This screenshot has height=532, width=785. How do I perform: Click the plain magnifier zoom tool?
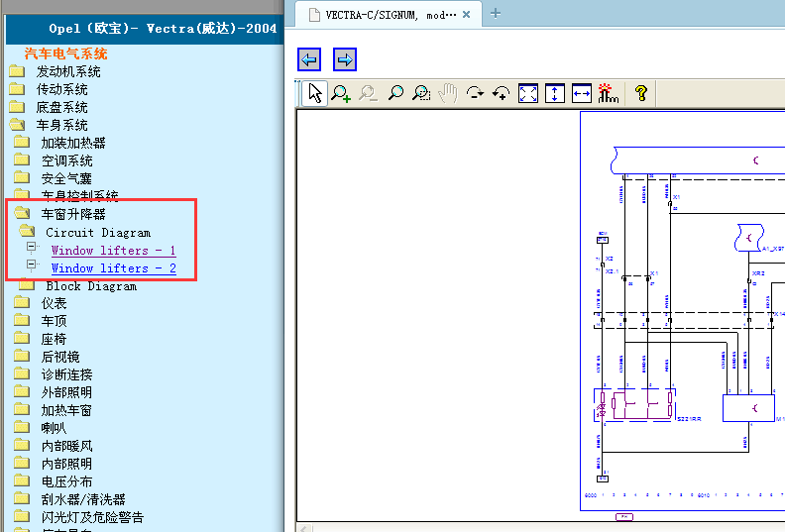(395, 93)
